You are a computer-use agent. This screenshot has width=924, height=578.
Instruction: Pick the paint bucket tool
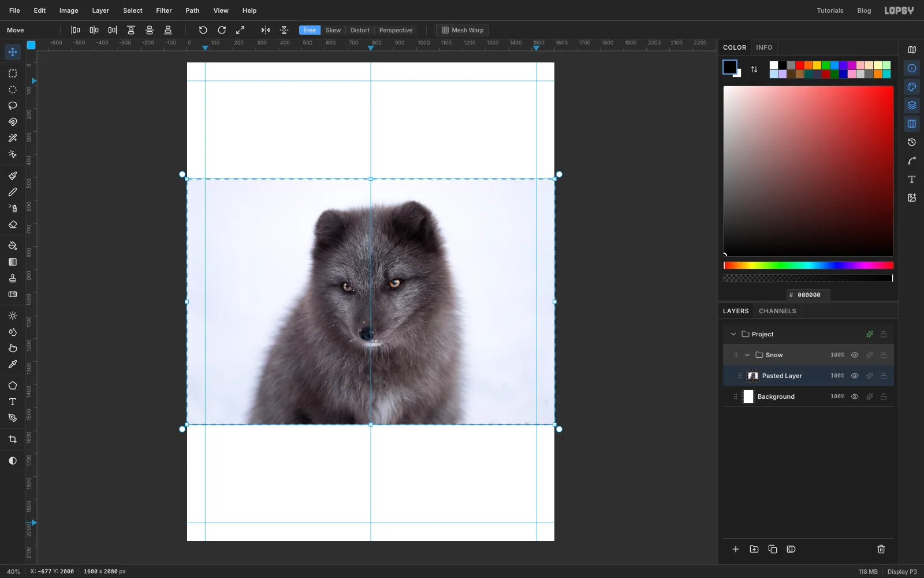(13, 246)
